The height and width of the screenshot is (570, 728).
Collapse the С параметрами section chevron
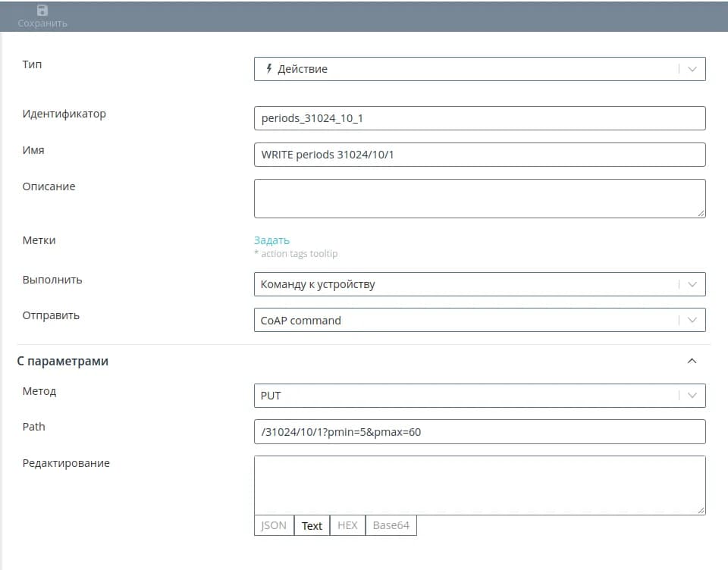(692, 362)
